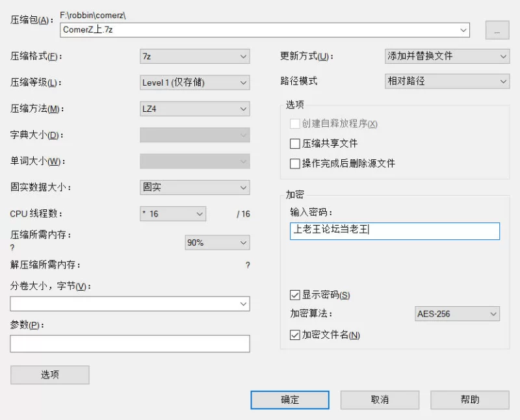Click the 选项 button at bottom left
The image size is (520, 420).
[50, 375]
